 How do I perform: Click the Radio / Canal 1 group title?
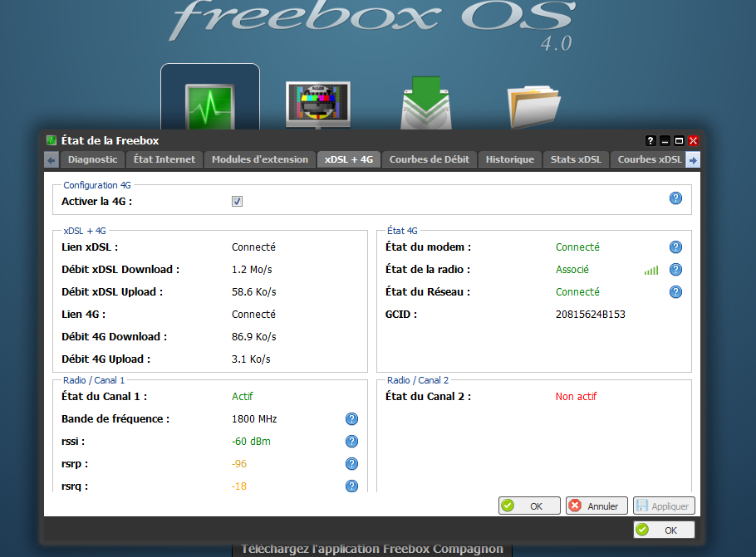click(94, 381)
